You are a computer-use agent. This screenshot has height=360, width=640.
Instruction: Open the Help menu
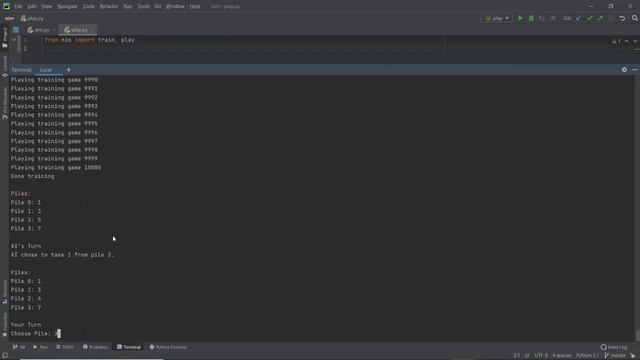click(x=195, y=7)
